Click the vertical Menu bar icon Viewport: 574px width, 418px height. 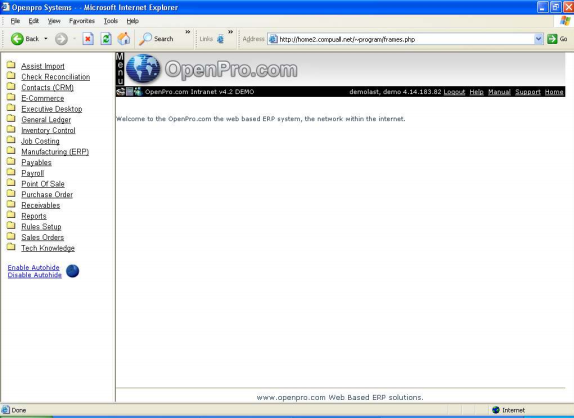point(120,69)
